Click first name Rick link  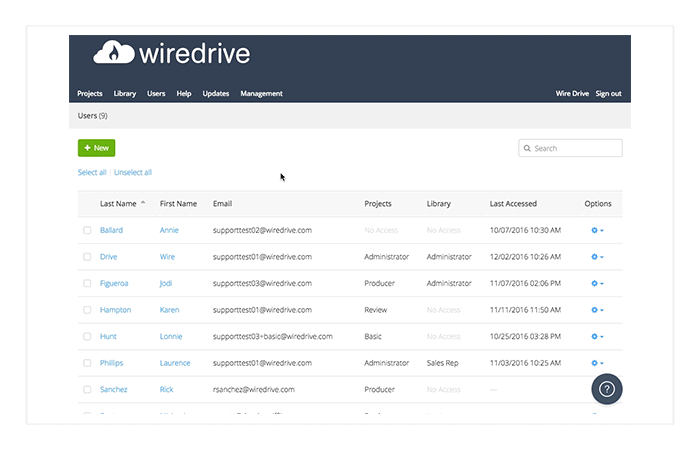pyautogui.click(x=166, y=390)
